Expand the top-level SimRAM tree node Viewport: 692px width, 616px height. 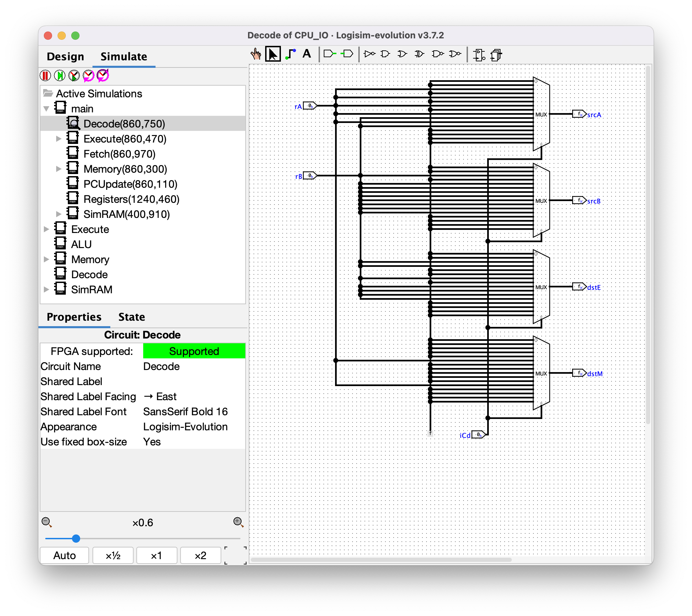[x=47, y=289]
